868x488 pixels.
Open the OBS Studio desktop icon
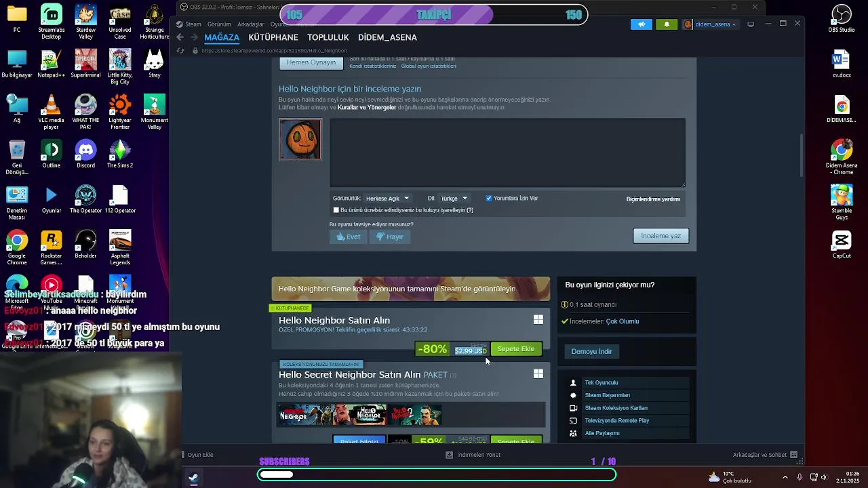[x=842, y=19]
